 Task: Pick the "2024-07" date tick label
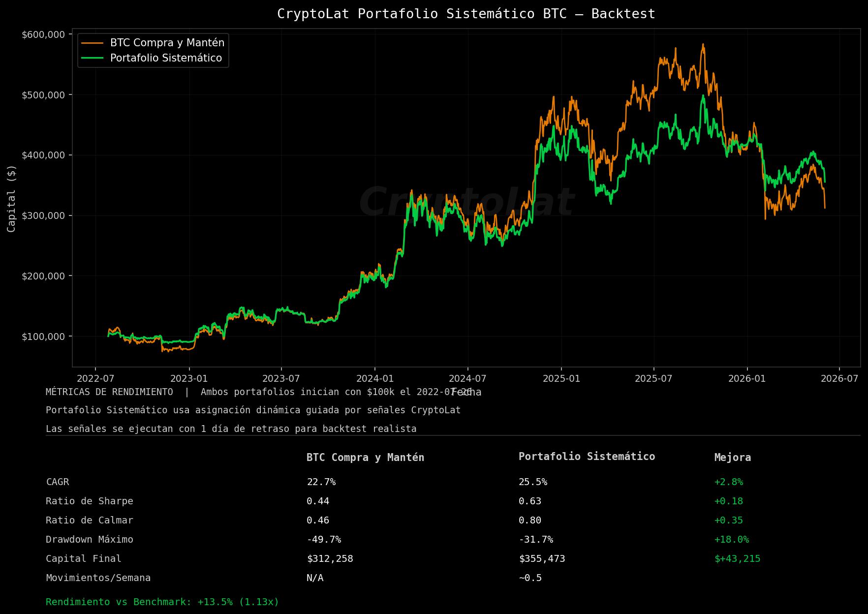[x=467, y=379]
